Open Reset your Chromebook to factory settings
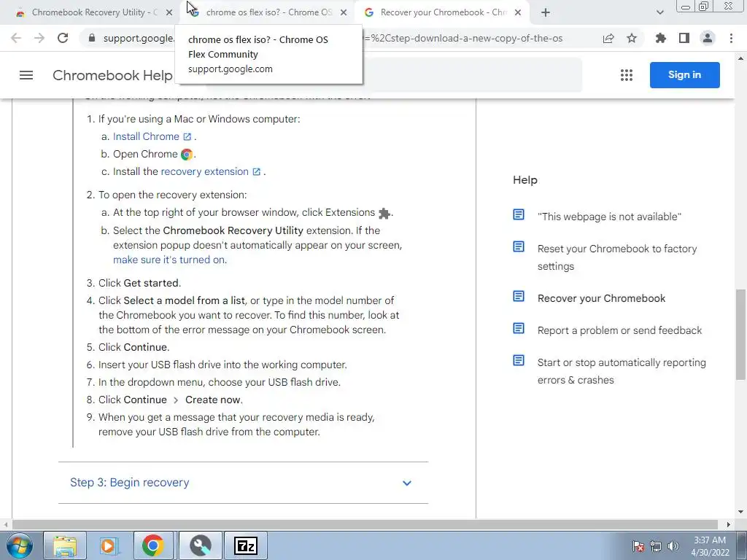Screen dimensions: 747x560 pos(617,257)
